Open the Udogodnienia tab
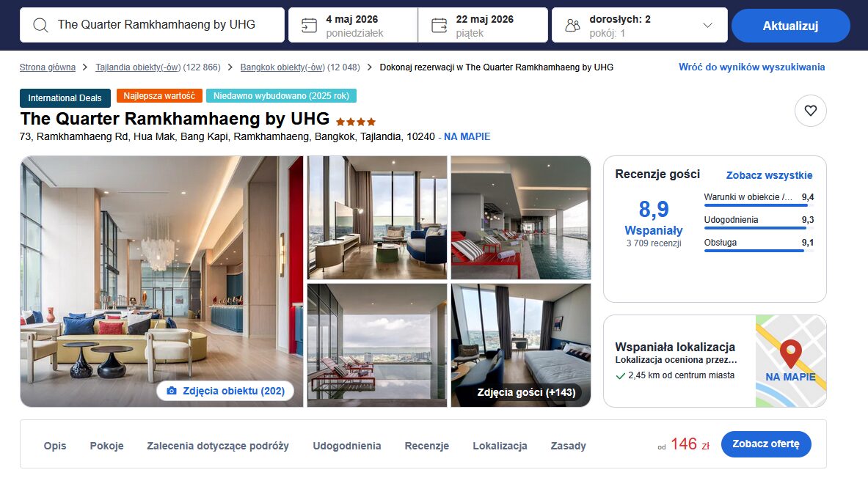Viewport: 868px width, 478px height. 347,446
